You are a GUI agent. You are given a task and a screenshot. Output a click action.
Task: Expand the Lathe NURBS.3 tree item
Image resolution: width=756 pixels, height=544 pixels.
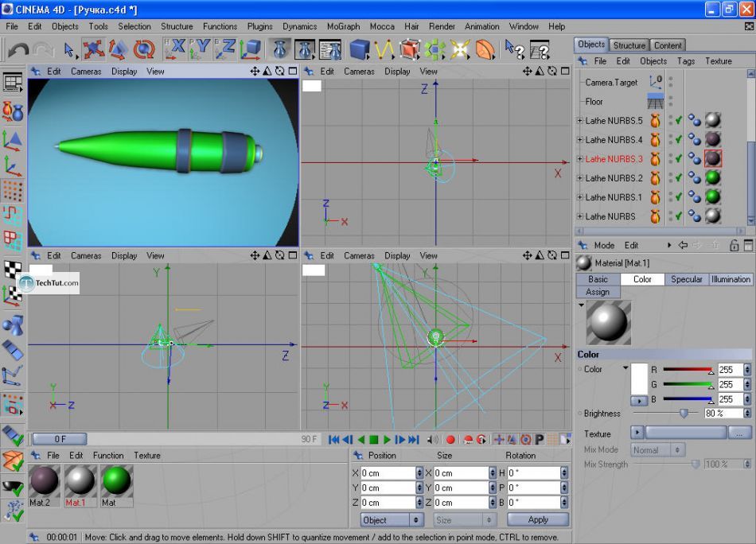580,159
